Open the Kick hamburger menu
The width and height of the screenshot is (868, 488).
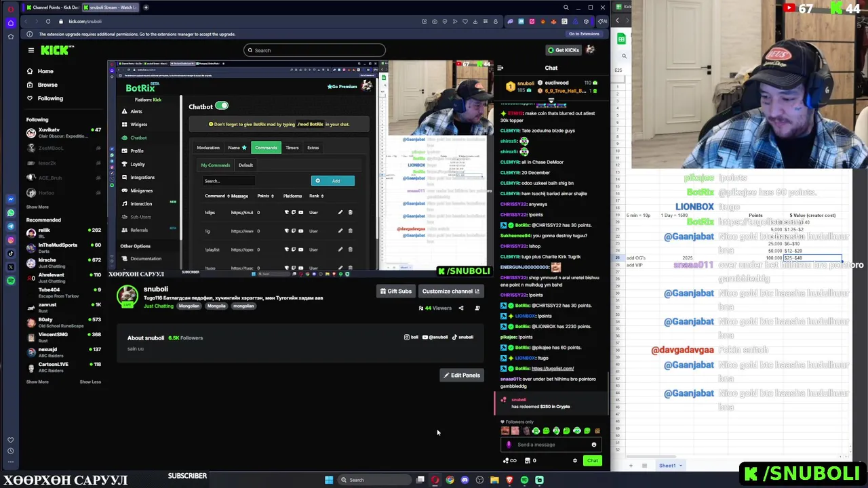pyautogui.click(x=31, y=50)
